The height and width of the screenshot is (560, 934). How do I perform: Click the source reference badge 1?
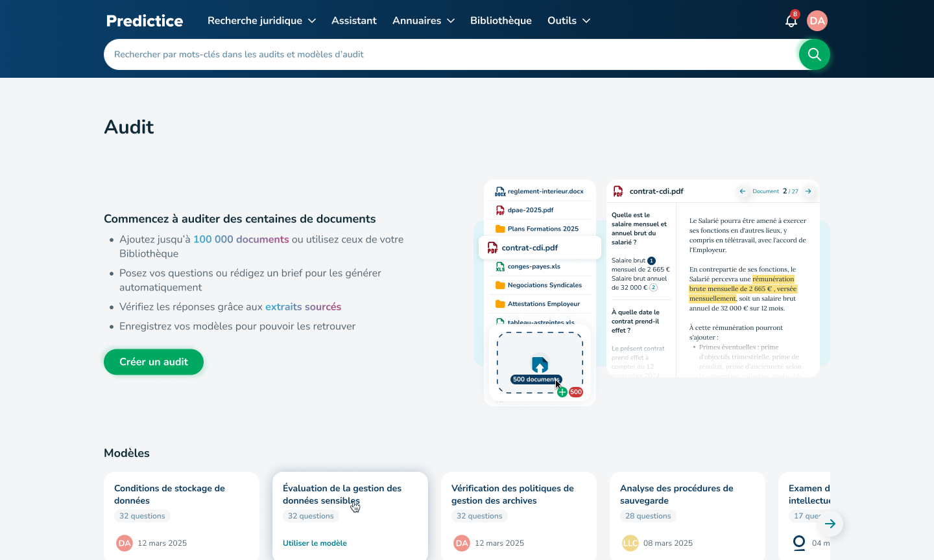click(651, 261)
